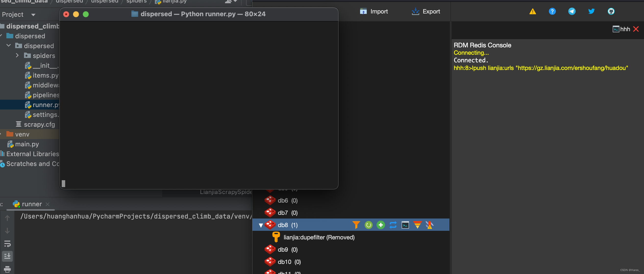Click the yellow warning triangle icon
Screen dimensions: 644x274
(x=533, y=11)
